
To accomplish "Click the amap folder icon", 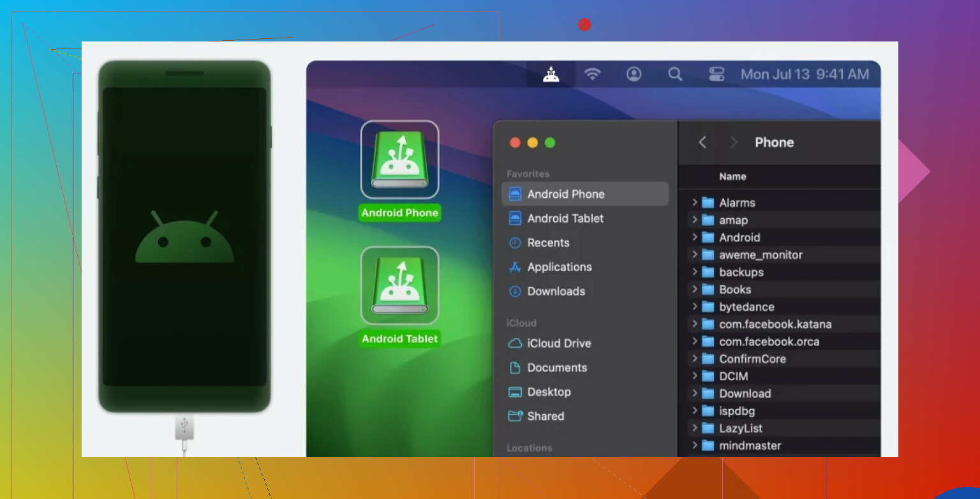I will [708, 220].
